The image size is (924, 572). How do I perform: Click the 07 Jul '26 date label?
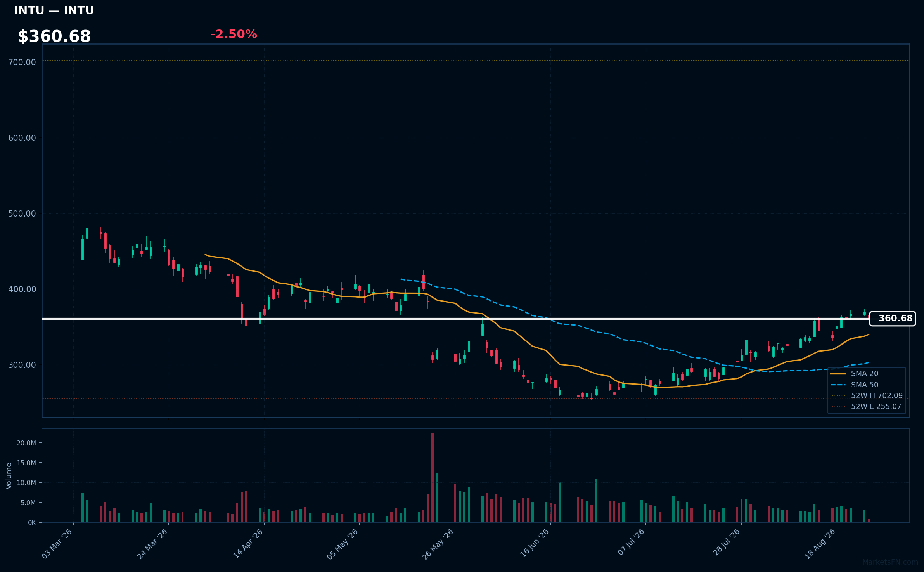pyautogui.click(x=631, y=543)
